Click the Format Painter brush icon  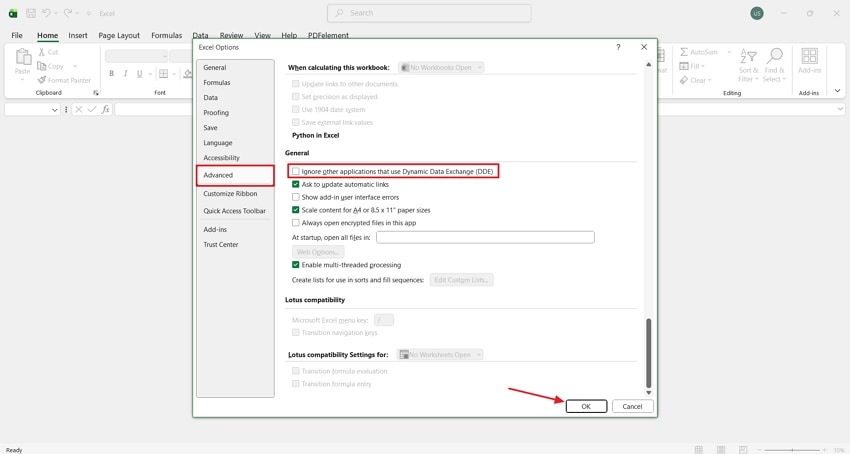tap(41, 80)
